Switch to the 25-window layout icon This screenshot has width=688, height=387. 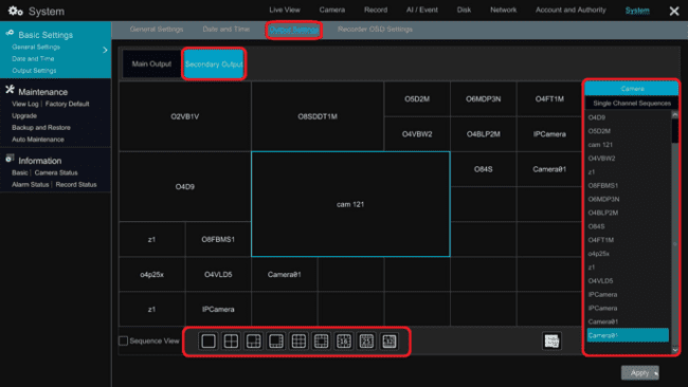366,341
